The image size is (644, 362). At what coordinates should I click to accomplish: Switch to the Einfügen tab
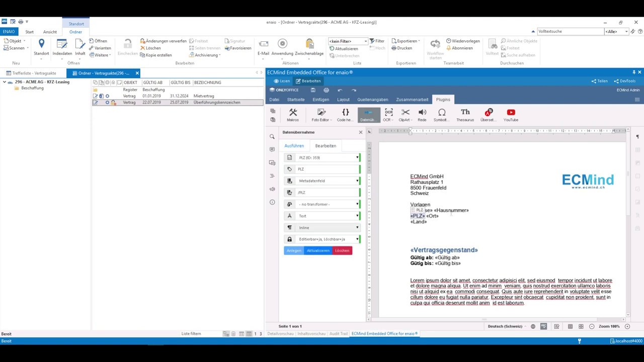coord(320,100)
